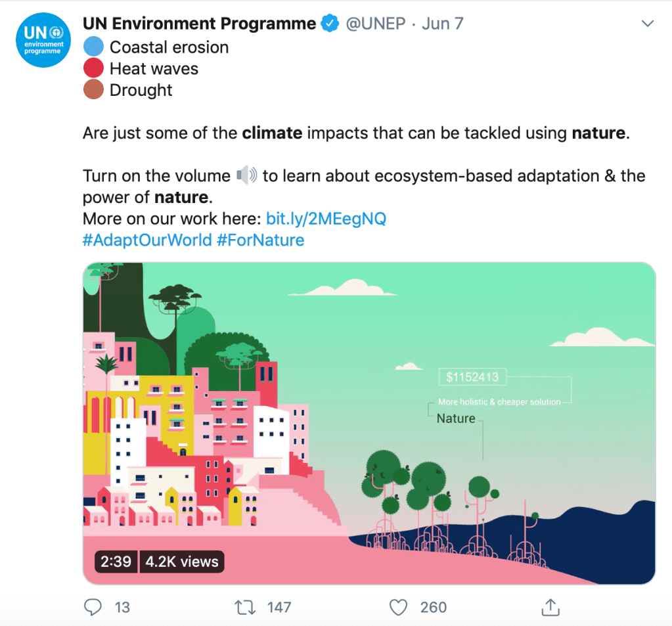Click the 2:39 video duration badge
The height and width of the screenshot is (626, 672).
[x=116, y=562]
